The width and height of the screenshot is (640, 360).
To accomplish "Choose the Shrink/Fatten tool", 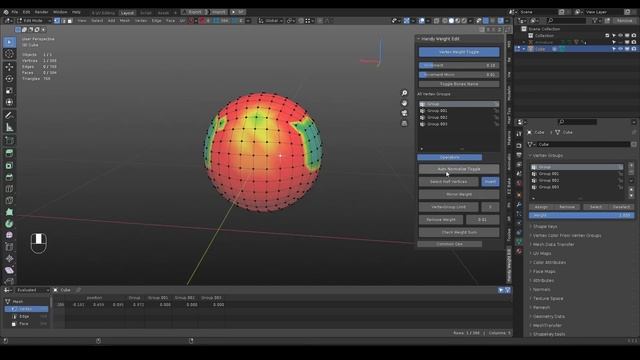I will coord(9,259).
